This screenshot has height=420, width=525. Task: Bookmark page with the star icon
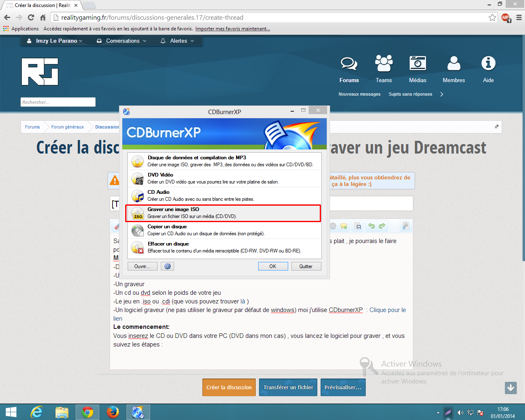pyautogui.click(x=492, y=17)
